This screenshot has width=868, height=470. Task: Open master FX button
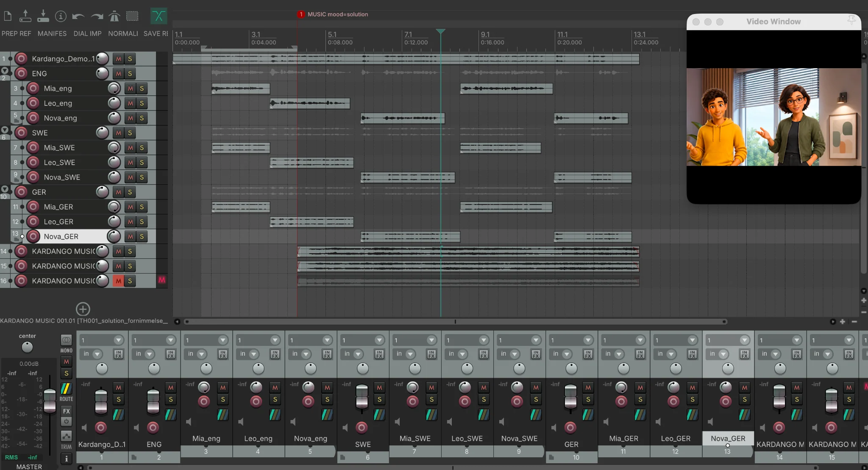tap(66, 411)
